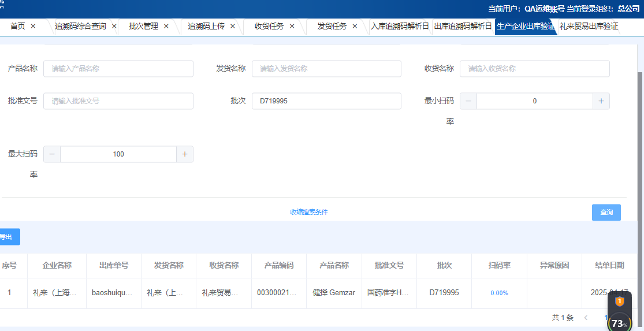Close the 收货任务 tab
The width and height of the screenshot is (644, 331).
[292, 26]
